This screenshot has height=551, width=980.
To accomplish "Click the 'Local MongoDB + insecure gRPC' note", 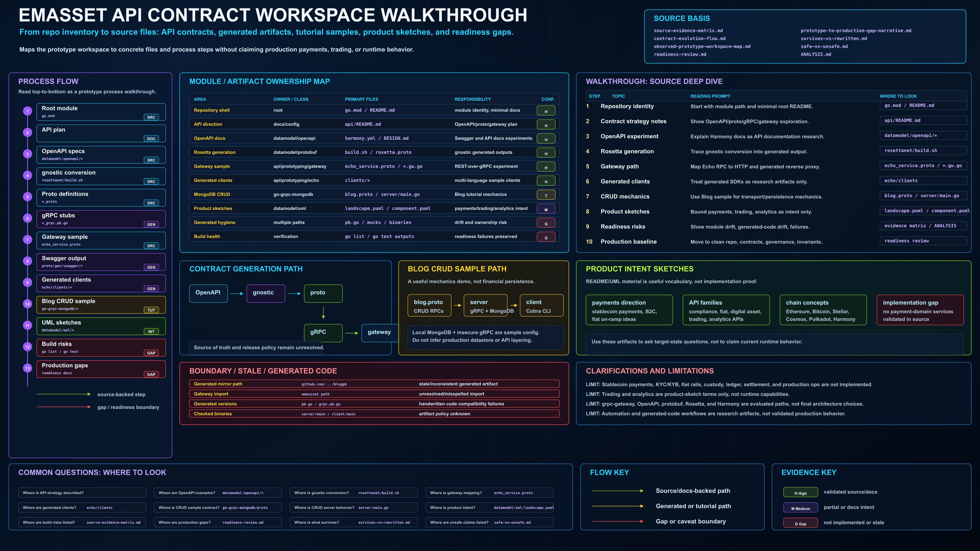I will pos(485,337).
